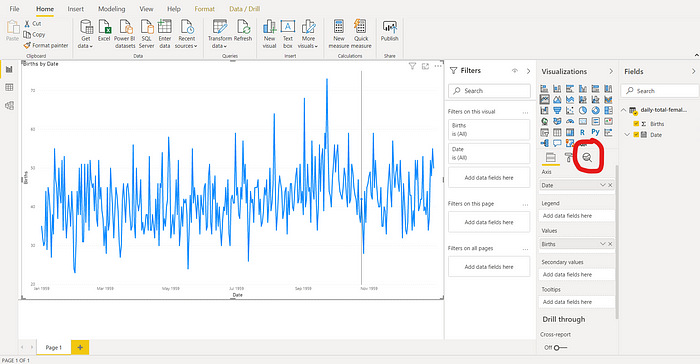This screenshot has width=700, height=364.
Task: Select stacked bar chart visualization
Action: click(x=544, y=88)
